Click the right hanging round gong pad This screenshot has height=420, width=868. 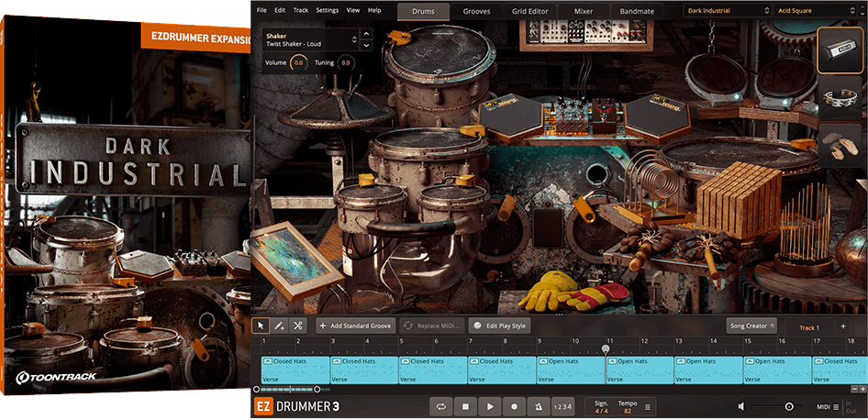click(x=784, y=79)
